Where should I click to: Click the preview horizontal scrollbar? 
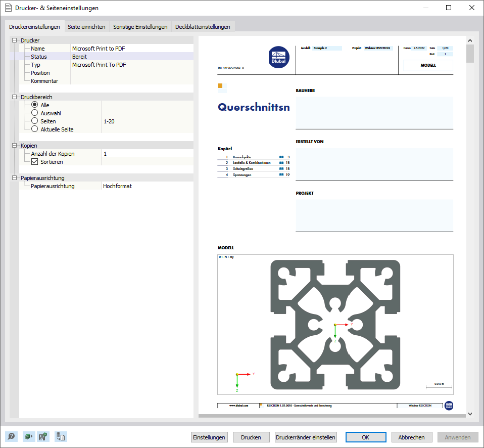pyautogui.click(x=332, y=416)
